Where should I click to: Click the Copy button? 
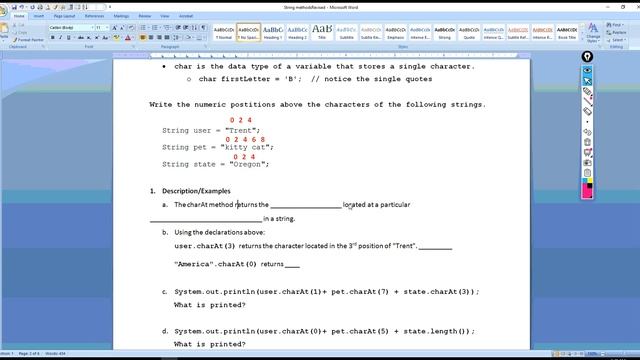click(20, 32)
